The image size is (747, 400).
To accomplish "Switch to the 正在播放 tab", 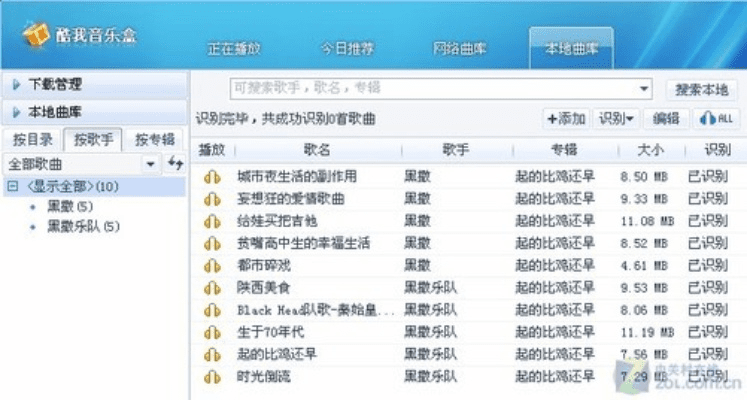I will point(234,49).
